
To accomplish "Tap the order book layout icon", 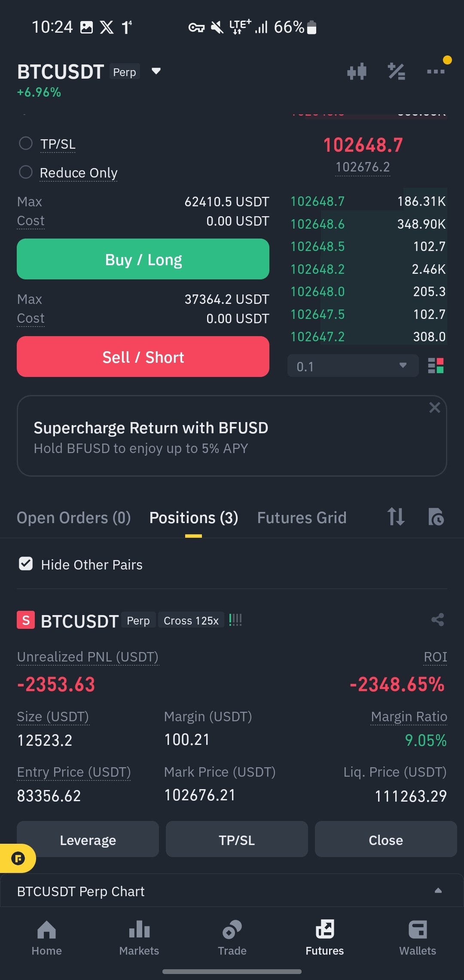I will point(436,366).
